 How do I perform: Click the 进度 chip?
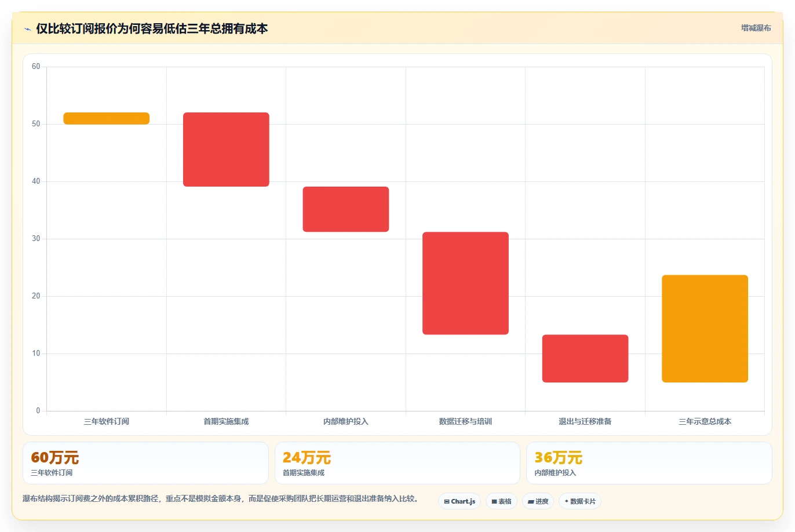point(538,501)
